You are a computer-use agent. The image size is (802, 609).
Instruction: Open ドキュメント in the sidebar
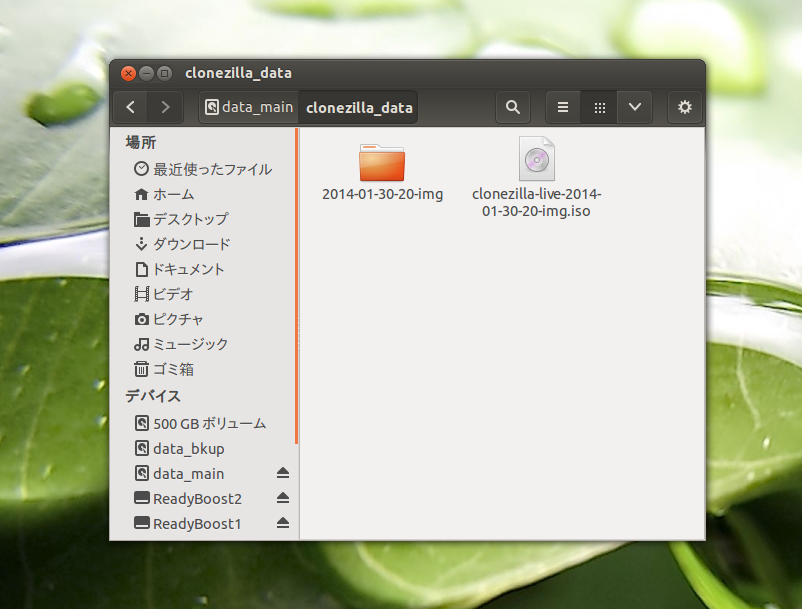click(203, 269)
